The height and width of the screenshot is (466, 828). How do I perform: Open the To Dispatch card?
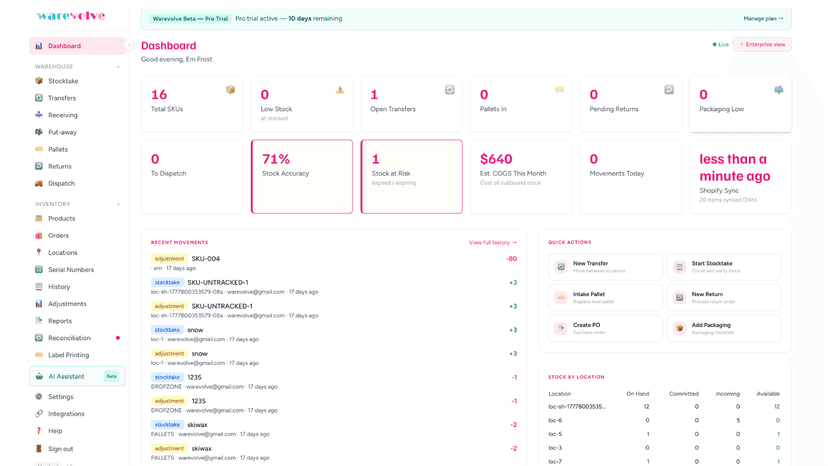[x=192, y=176]
